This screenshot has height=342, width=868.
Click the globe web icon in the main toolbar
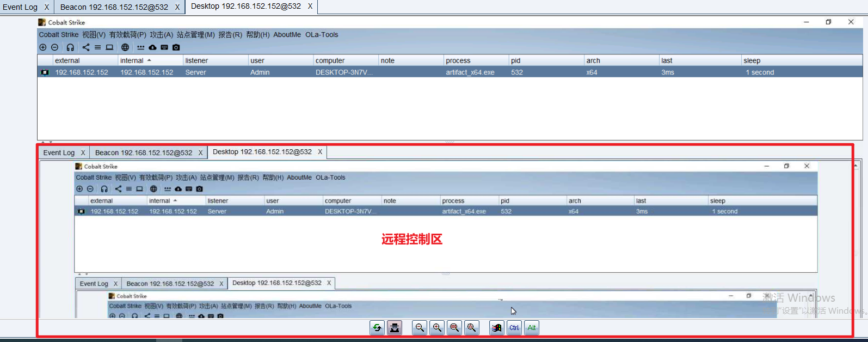tap(125, 47)
